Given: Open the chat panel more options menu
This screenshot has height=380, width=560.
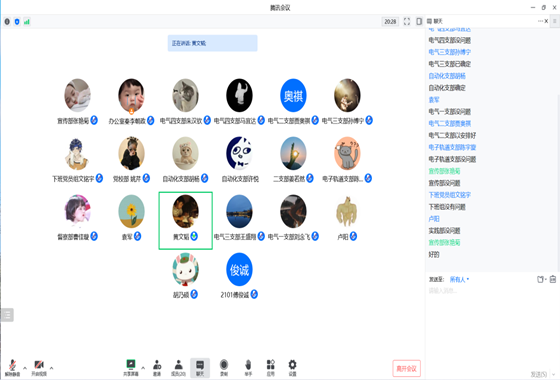Looking at the screenshot, I should point(540,21).
